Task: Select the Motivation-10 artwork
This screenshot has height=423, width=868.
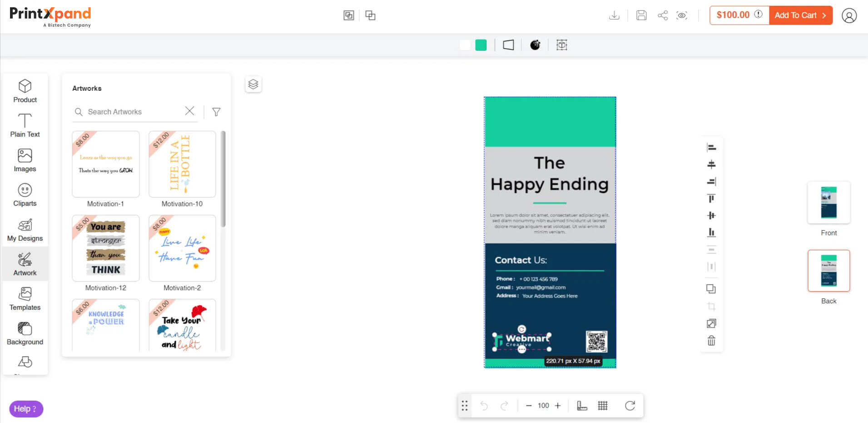Action: (x=182, y=164)
